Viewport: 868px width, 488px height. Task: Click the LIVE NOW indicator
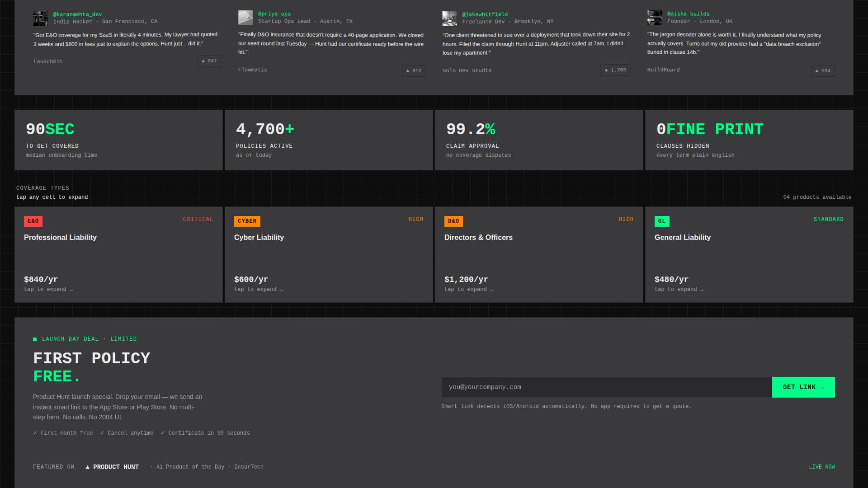[822, 467]
